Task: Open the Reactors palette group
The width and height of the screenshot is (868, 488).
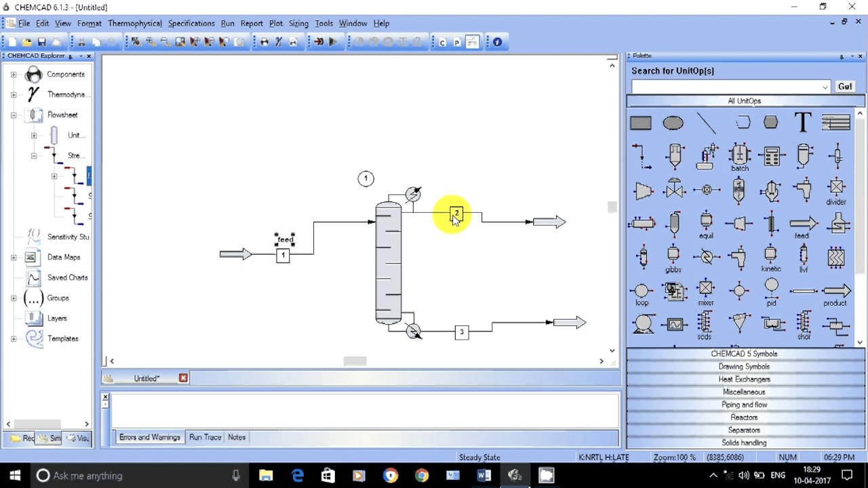Action: pos(744,418)
